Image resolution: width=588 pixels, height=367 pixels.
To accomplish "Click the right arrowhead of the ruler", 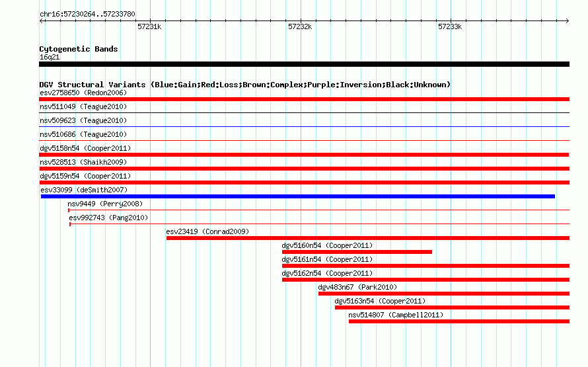I will pyautogui.click(x=567, y=20).
